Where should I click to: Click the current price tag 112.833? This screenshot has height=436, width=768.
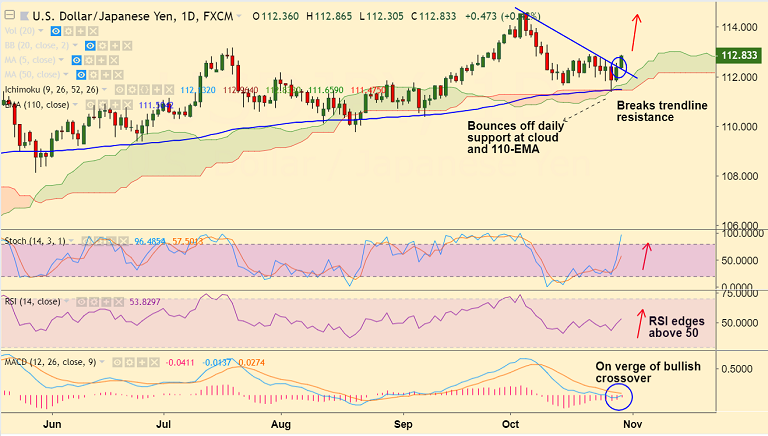(x=740, y=55)
